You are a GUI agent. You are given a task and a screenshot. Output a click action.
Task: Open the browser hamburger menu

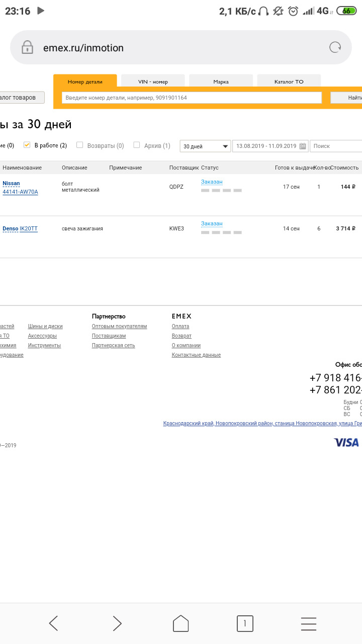309,623
